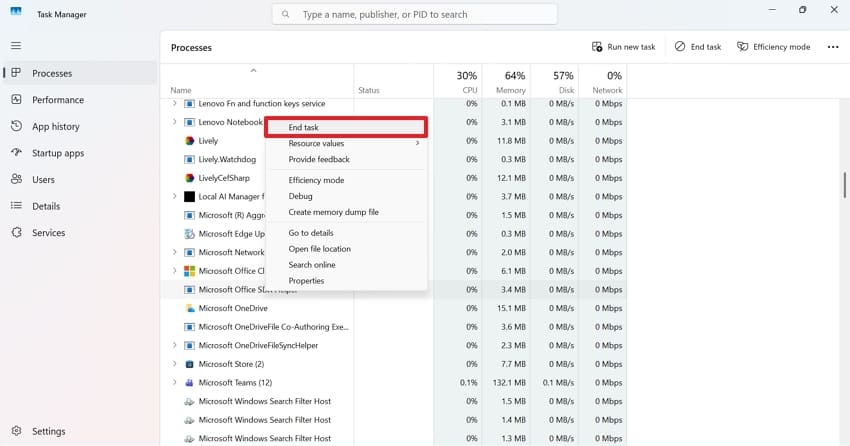
Task: Click the Microsoft Office Click-to-Run icon
Action: [189, 270]
